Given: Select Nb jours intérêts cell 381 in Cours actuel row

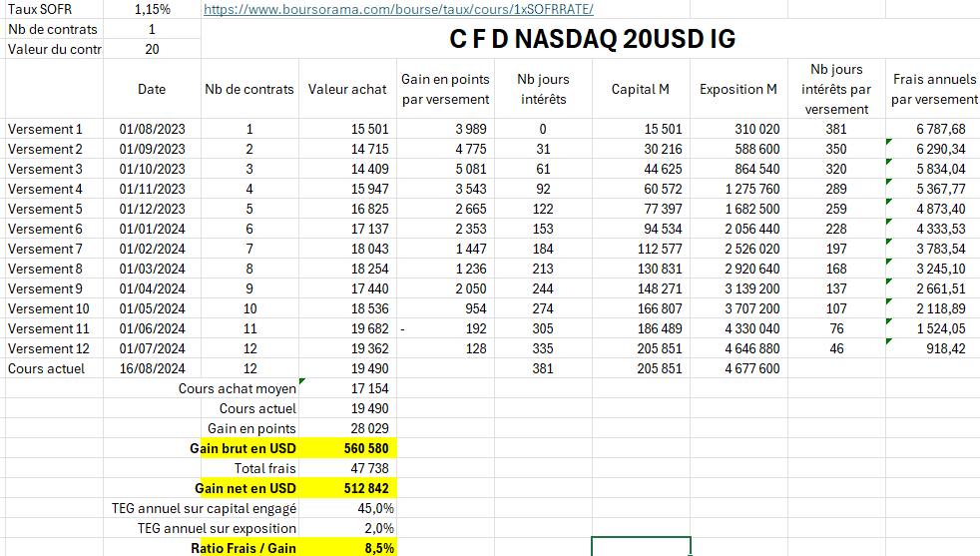Looking at the screenshot, I should [x=543, y=369].
